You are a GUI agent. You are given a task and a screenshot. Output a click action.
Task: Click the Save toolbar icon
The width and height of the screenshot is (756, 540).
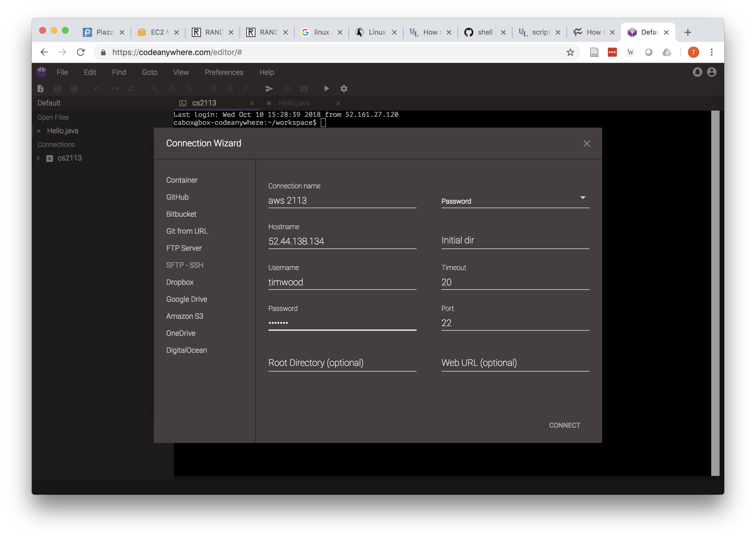point(57,88)
